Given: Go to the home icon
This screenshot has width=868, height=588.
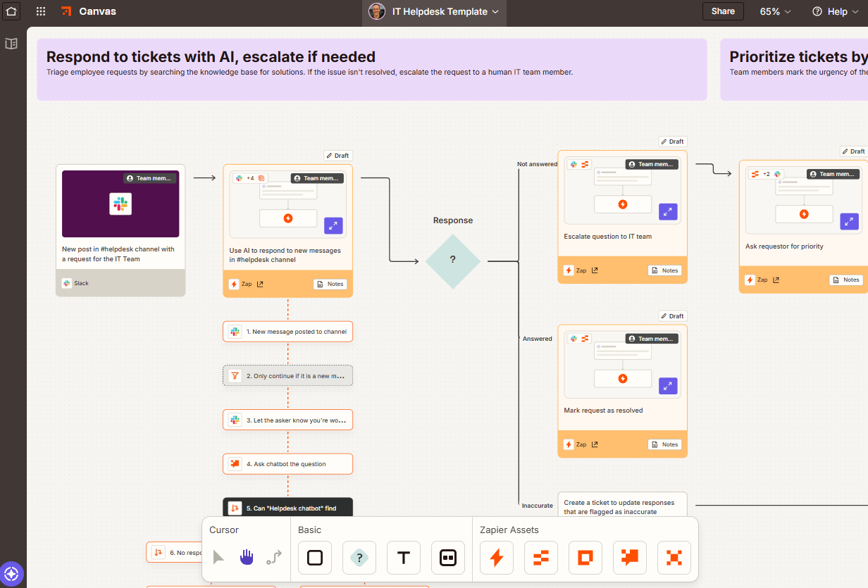Looking at the screenshot, I should (x=11, y=11).
